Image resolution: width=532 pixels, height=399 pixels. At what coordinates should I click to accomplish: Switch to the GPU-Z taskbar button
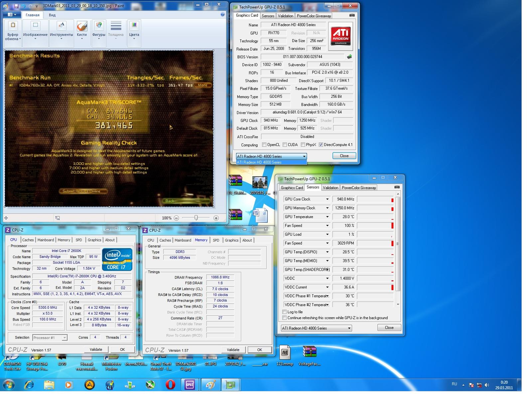(x=230, y=385)
